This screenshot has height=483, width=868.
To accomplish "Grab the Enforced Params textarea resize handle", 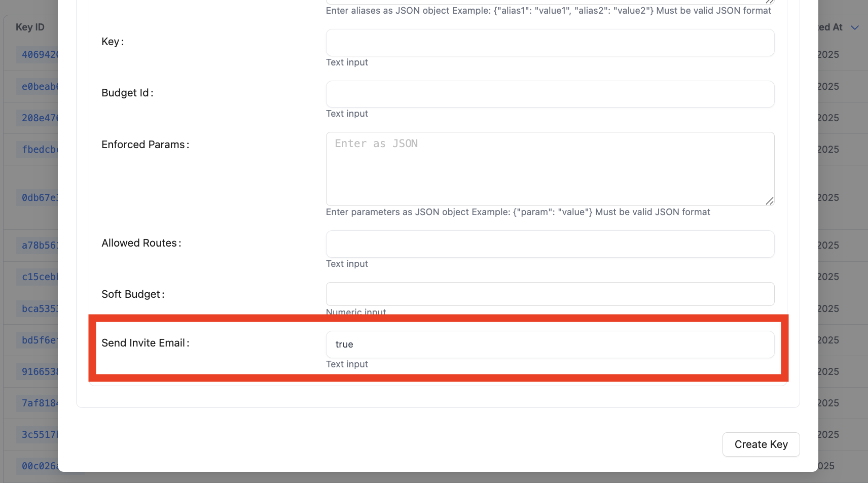I will 769,201.
